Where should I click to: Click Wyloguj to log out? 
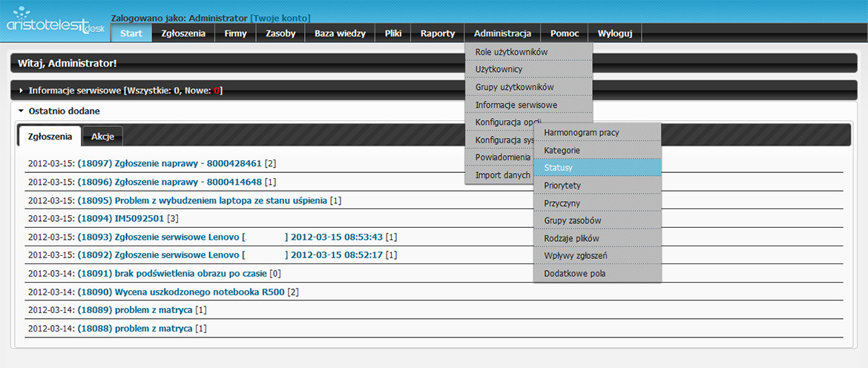[614, 33]
